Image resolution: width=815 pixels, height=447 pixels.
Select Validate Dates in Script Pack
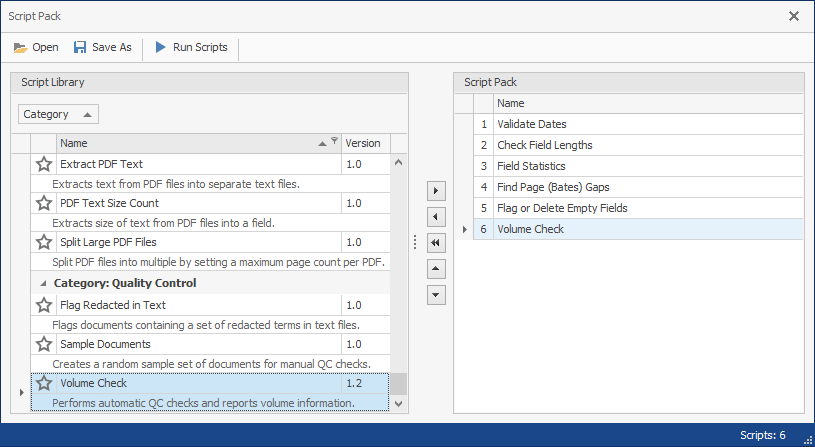click(531, 124)
